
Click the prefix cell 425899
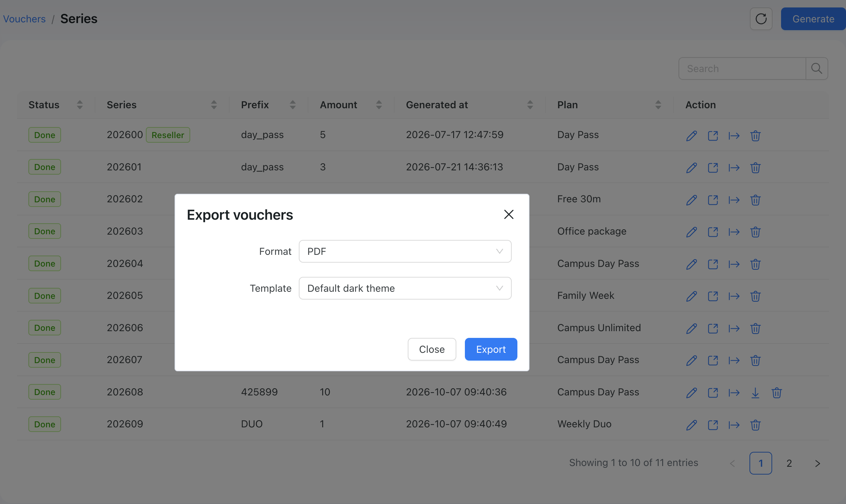[259, 392]
